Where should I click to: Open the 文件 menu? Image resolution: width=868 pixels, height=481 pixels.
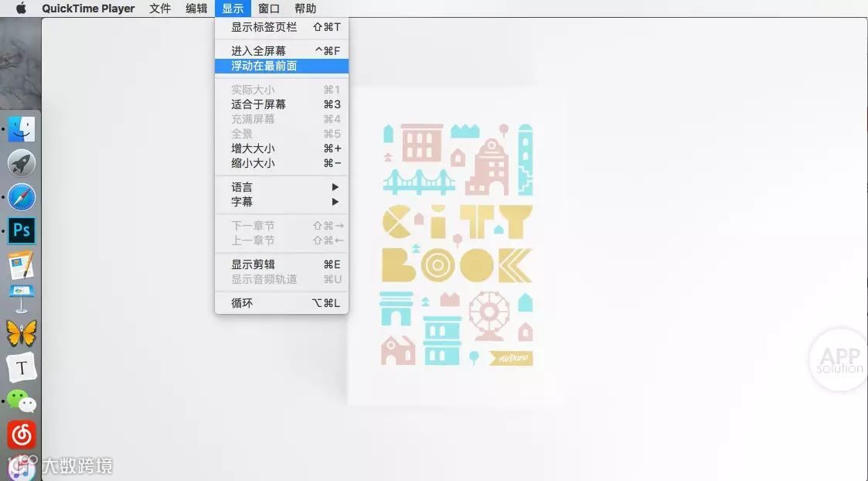(160, 9)
